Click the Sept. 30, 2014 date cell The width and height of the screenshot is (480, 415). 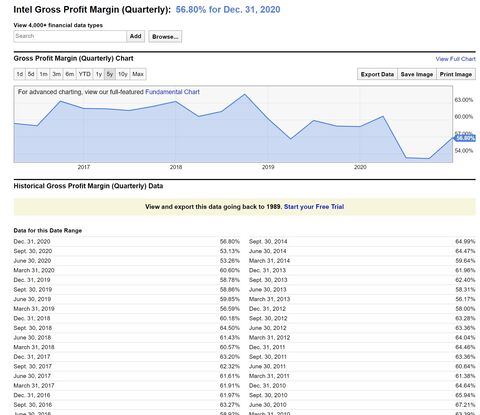pyautogui.click(x=268, y=242)
